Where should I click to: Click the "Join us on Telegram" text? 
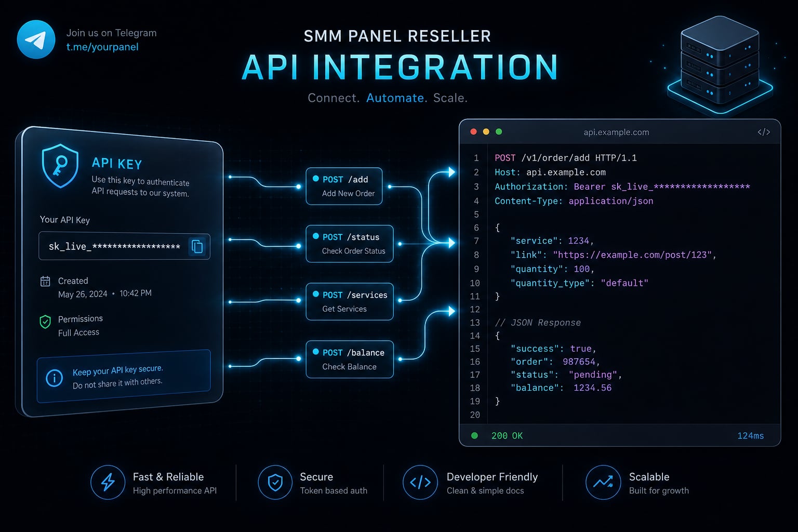click(x=111, y=33)
